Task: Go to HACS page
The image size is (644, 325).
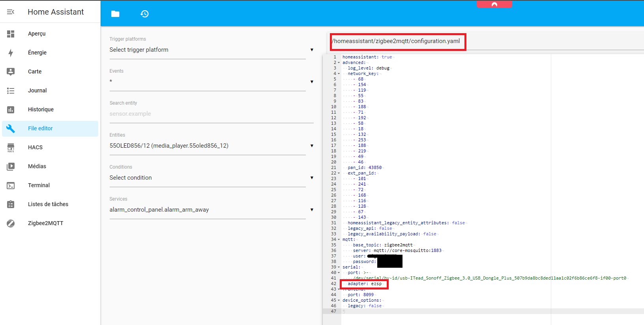Action: tap(35, 147)
